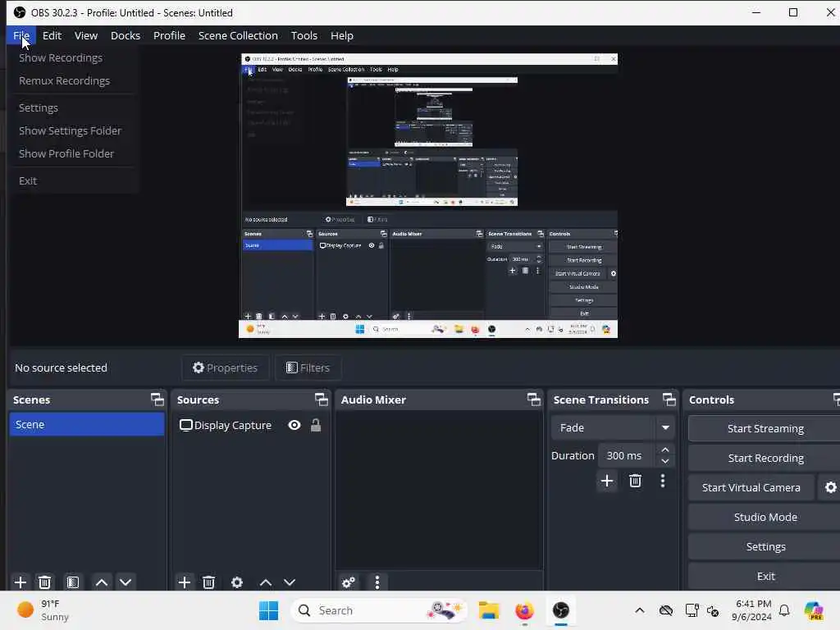Open source properties gear in Sources dock

[237, 582]
